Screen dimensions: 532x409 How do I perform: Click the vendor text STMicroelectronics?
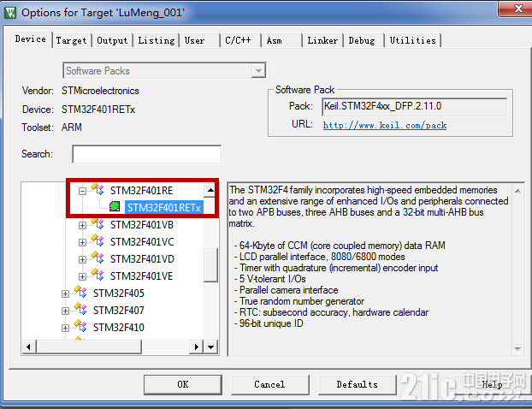100,91
